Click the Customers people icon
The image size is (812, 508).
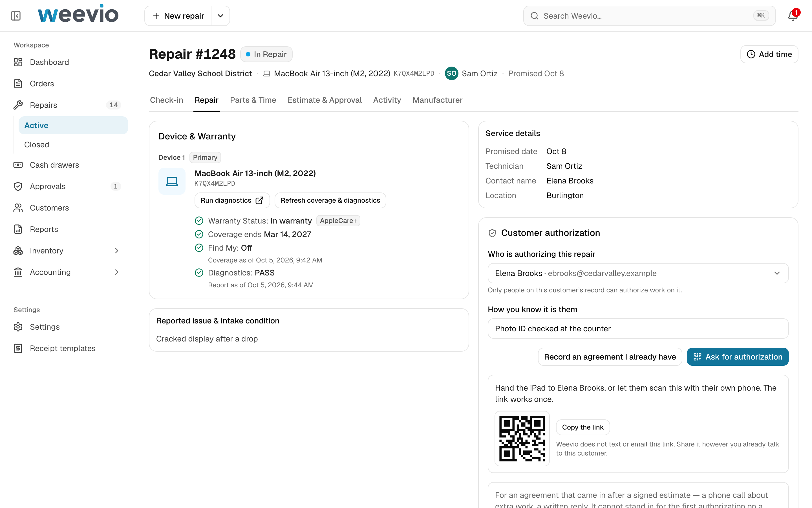click(x=18, y=208)
